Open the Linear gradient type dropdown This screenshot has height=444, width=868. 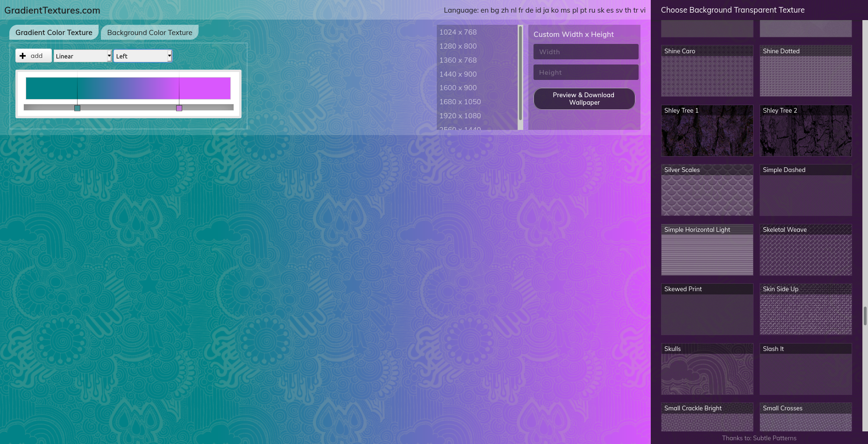pos(82,56)
